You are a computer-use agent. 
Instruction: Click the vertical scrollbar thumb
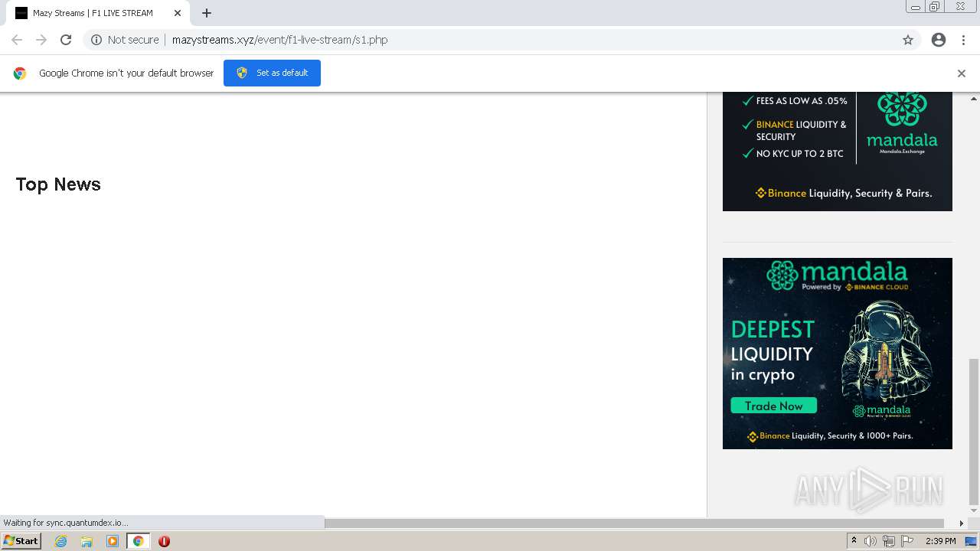coord(974,430)
